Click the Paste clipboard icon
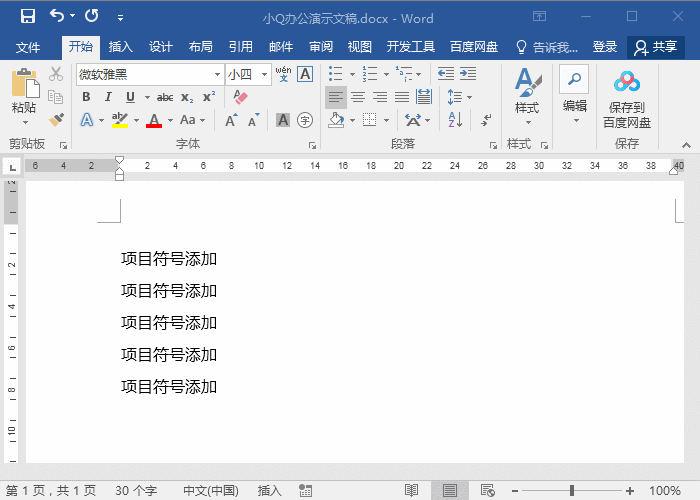This screenshot has height=500, width=700. point(25,83)
